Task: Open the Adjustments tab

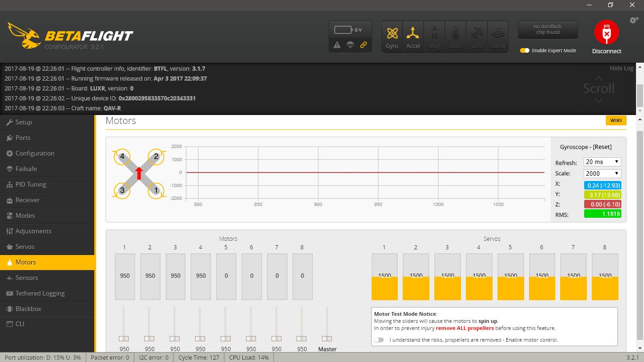Action: pos(47,231)
